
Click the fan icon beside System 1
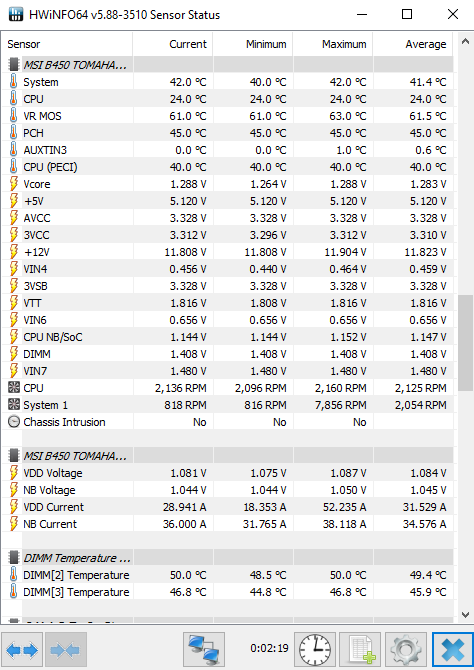14,405
